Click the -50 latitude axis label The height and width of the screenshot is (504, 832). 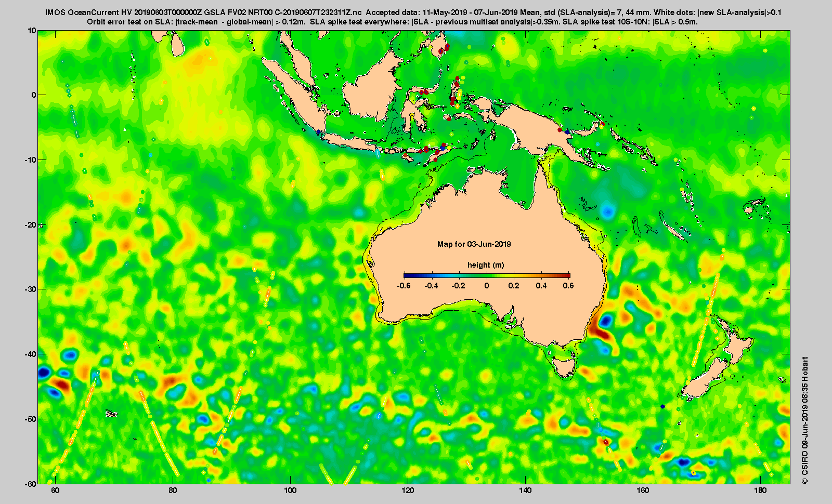tap(31, 419)
